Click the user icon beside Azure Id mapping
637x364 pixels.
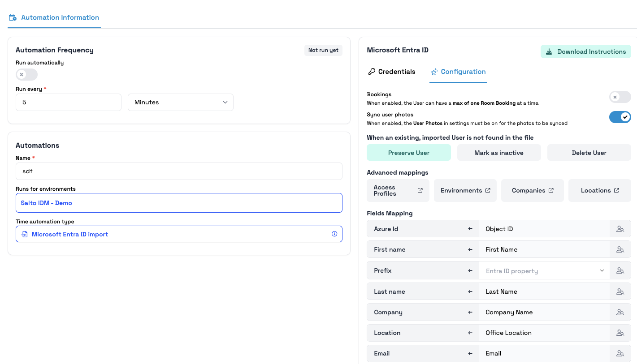click(x=620, y=229)
